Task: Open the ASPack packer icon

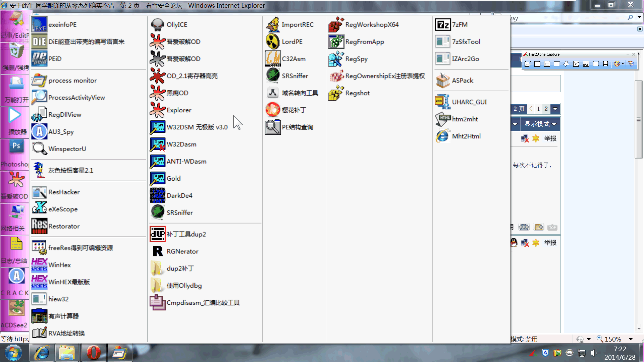Action: pyautogui.click(x=442, y=80)
